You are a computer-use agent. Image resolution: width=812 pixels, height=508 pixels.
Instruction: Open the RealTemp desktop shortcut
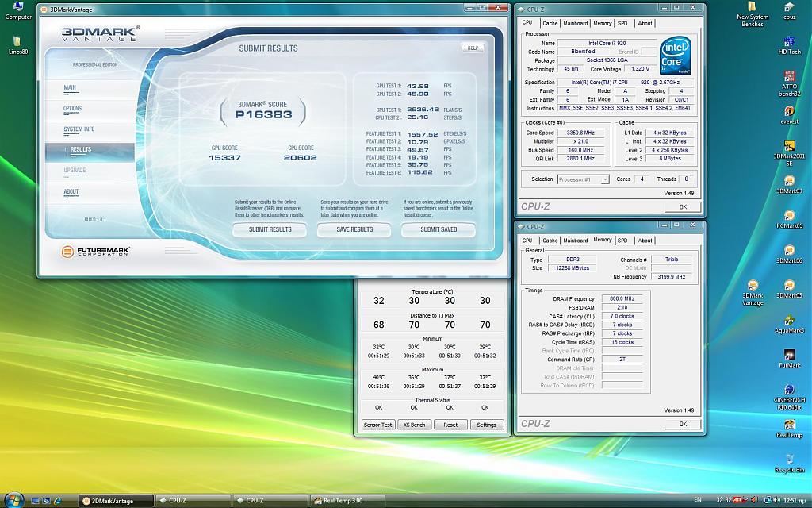pos(789,428)
